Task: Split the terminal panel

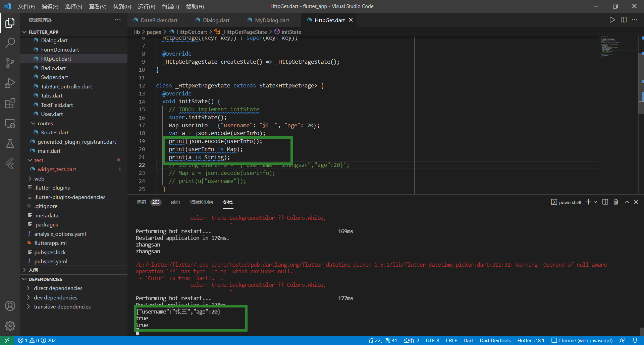Action: pyautogui.click(x=605, y=202)
